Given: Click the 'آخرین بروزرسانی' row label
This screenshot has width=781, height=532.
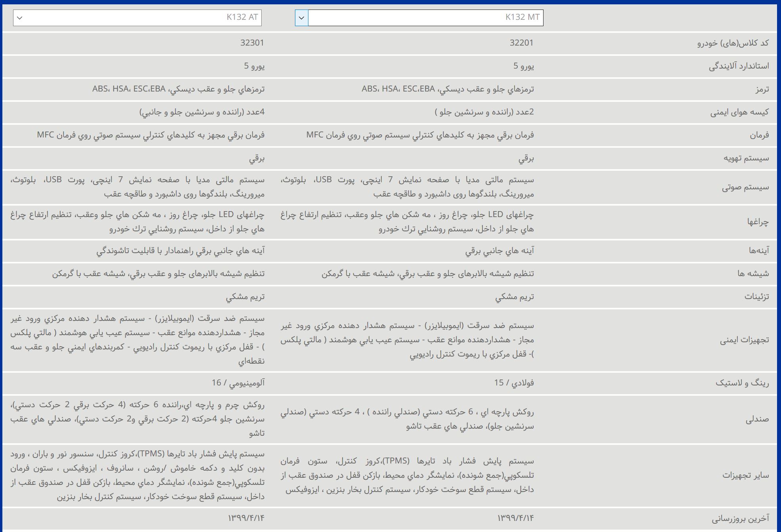Looking at the screenshot, I should [740, 518].
